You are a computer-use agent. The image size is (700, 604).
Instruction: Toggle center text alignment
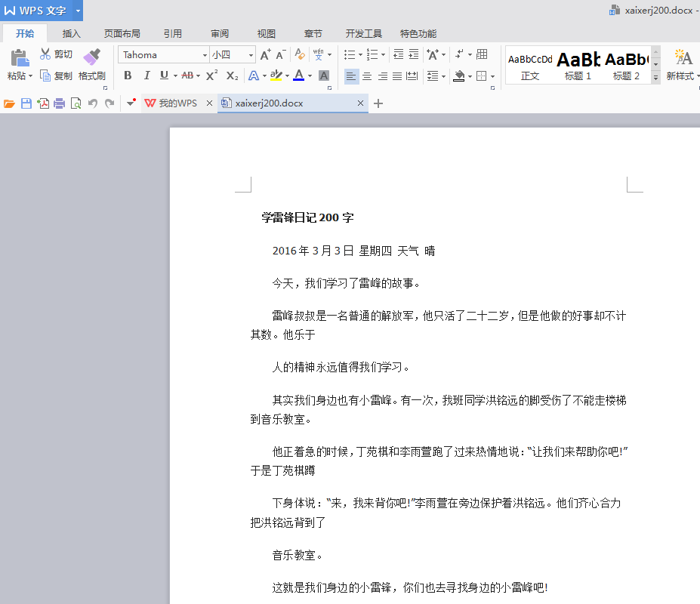coord(367,75)
